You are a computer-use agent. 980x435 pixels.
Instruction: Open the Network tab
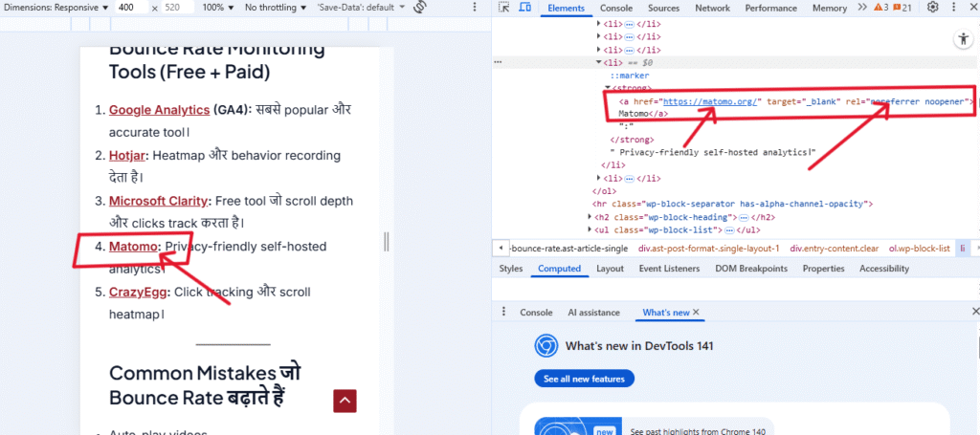(712, 8)
